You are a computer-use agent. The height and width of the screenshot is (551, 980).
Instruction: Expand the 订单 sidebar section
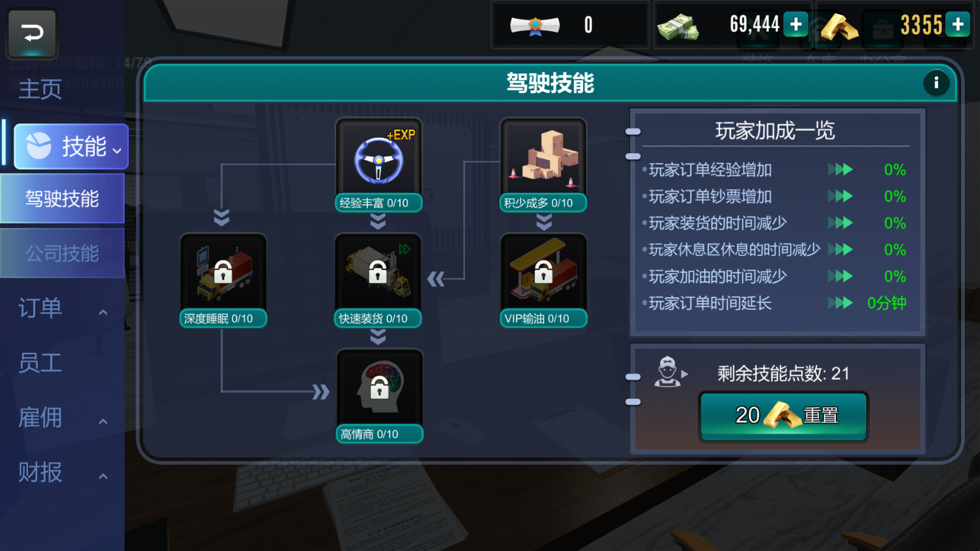(62, 308)
